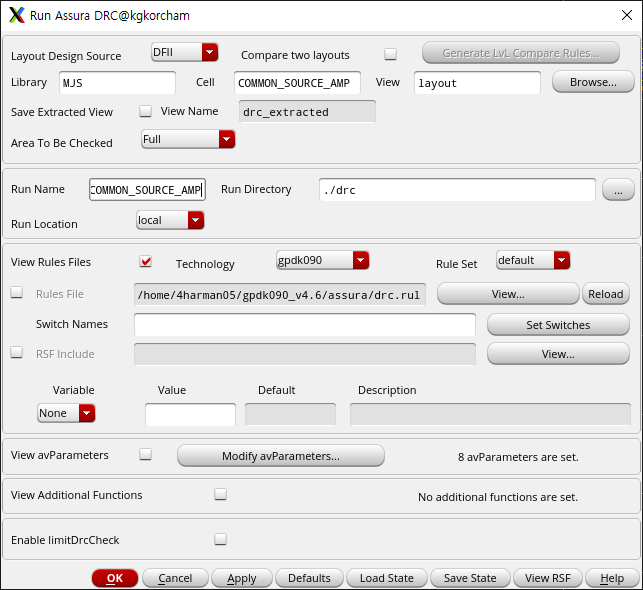Click the X application icon in title bar
This screenshot has width=643, height=590.
pos(17,15)
